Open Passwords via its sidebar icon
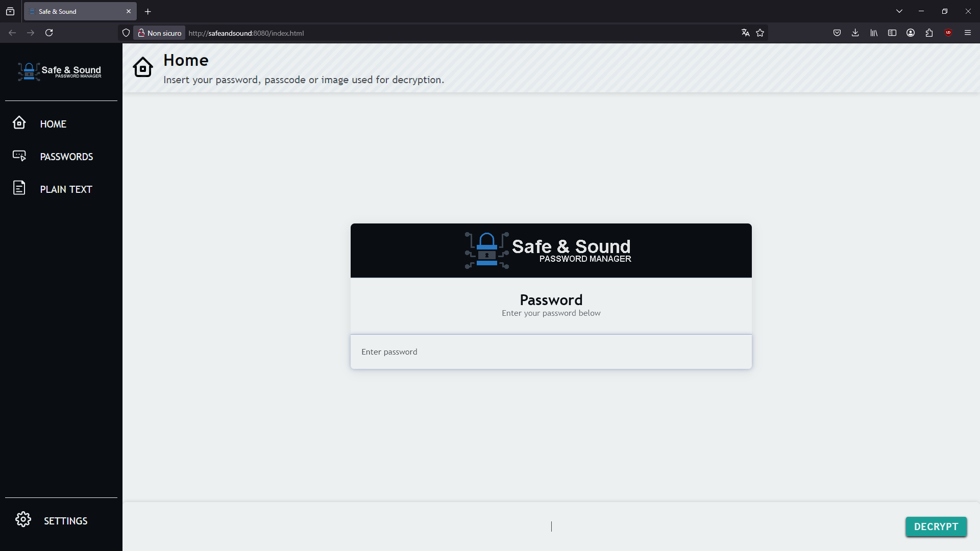This screenshot has height=551, width=980. [x=19, y=156]
